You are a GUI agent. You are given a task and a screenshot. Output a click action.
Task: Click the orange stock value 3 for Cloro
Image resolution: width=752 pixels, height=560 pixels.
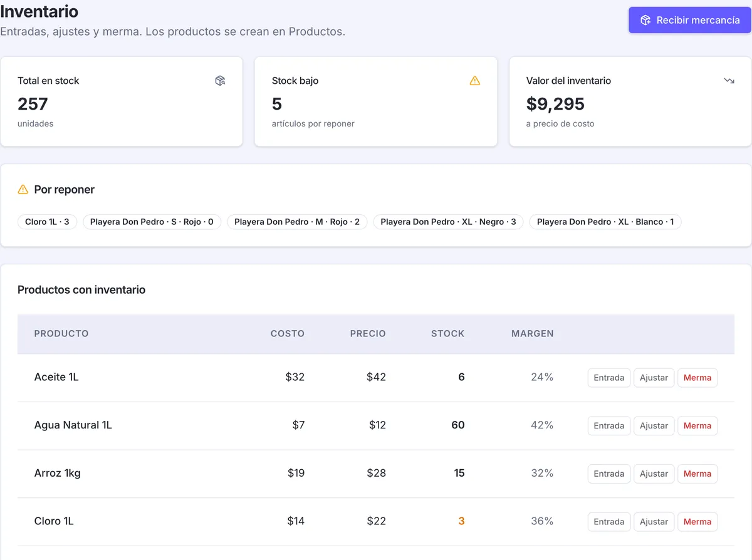(x=461, y=521)
